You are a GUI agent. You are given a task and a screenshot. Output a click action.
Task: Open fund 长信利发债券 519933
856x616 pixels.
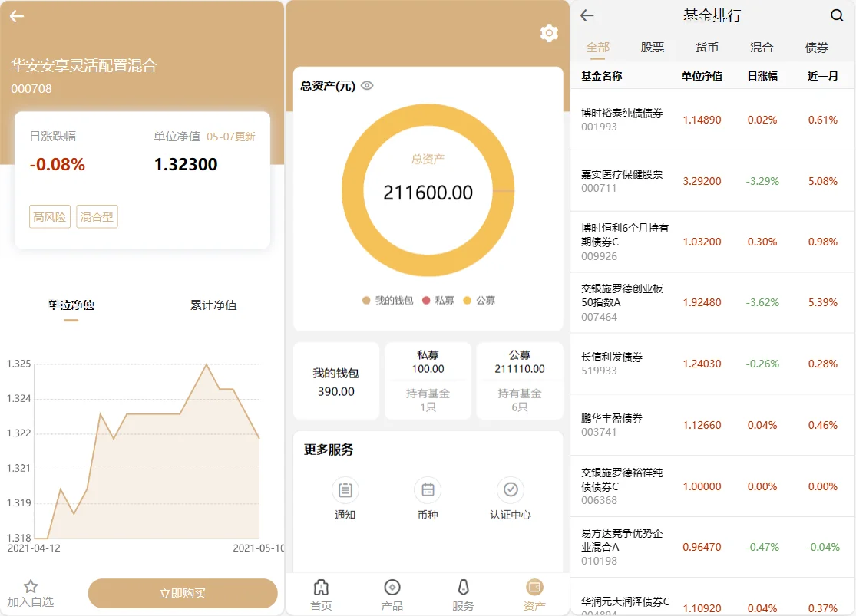[712, 364]
